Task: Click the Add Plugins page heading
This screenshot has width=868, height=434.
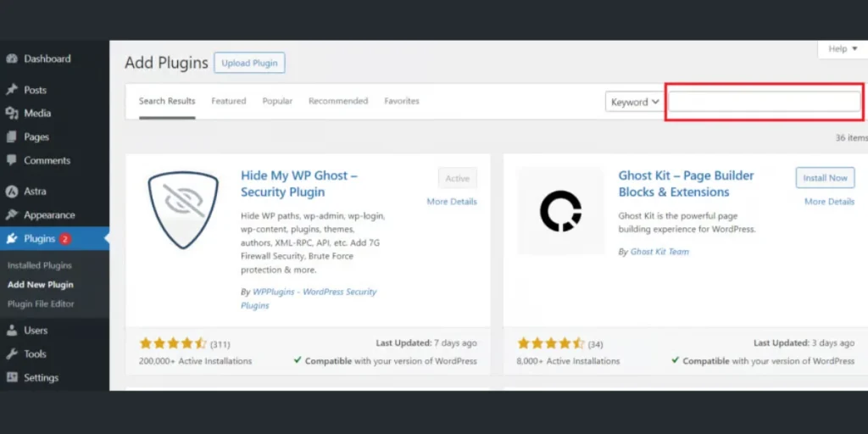Action: pos(166,63)
